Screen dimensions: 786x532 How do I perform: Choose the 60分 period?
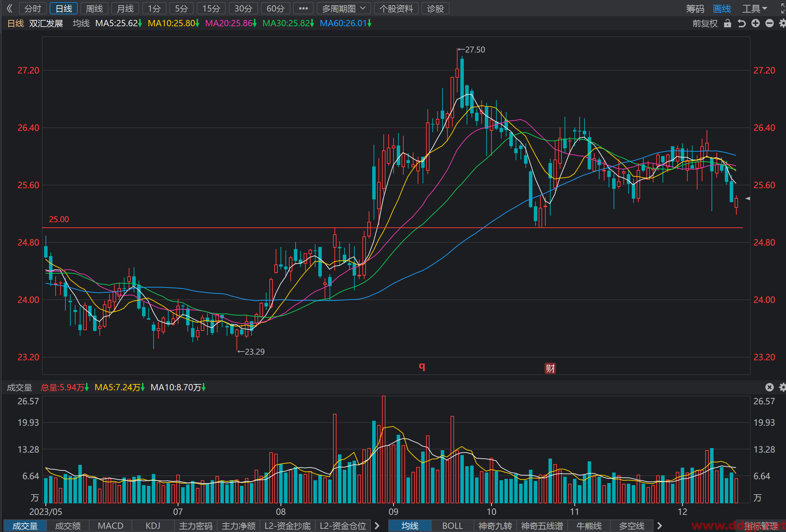click(275, 8)
